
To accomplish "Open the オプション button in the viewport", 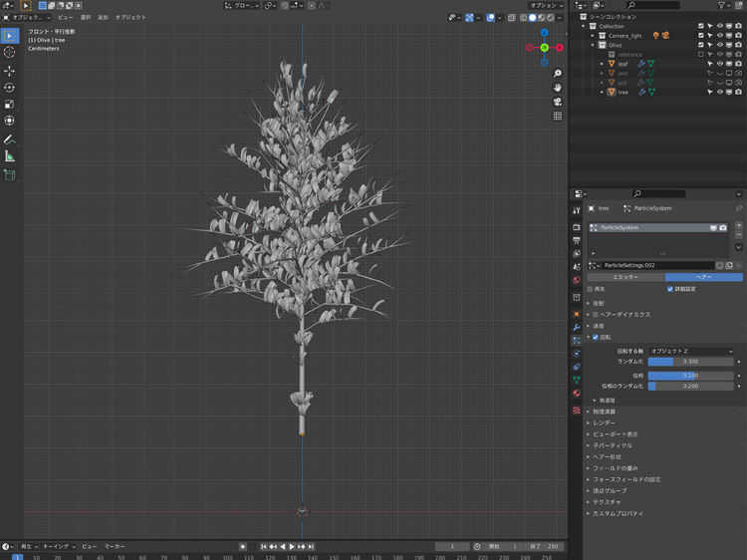I will [546, 5].
